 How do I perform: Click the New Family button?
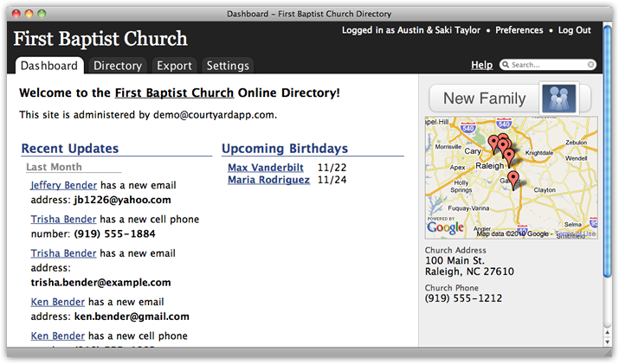(x=510, y=99)
